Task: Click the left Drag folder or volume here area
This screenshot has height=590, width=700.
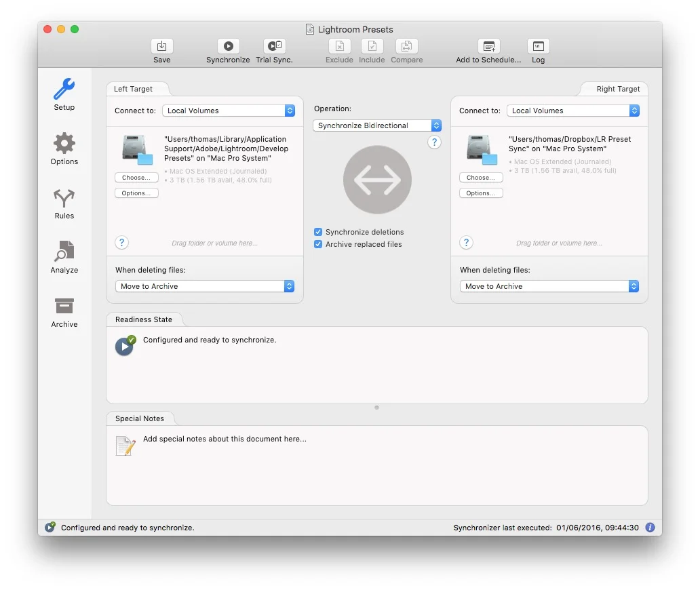Action: coord(215,243)
